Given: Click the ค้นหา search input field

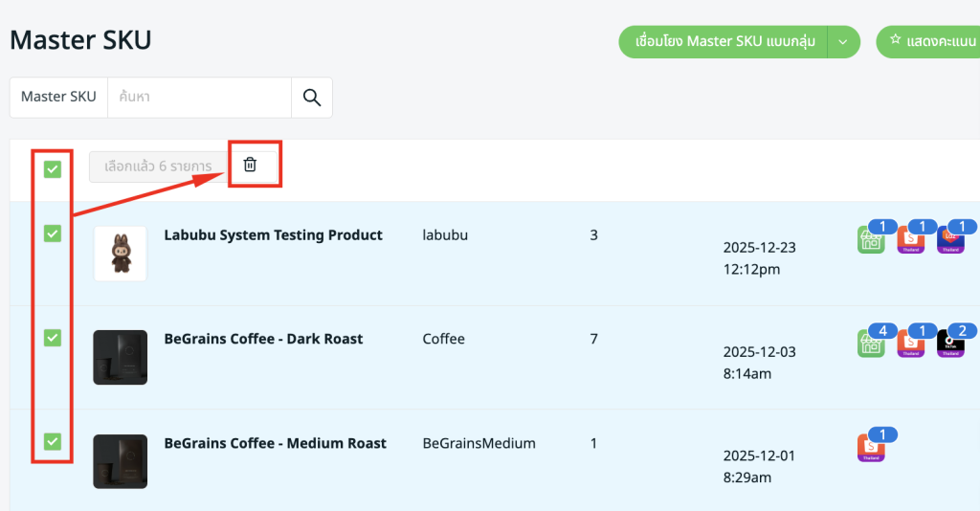Looking at the screenshot, I should tap(199, 97).
